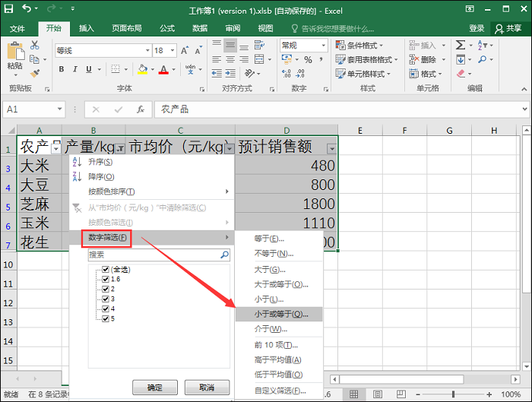The height and width of the screenshot is (402, 532).
Task: Open the font name dropdown 等线
Action: 147,51
